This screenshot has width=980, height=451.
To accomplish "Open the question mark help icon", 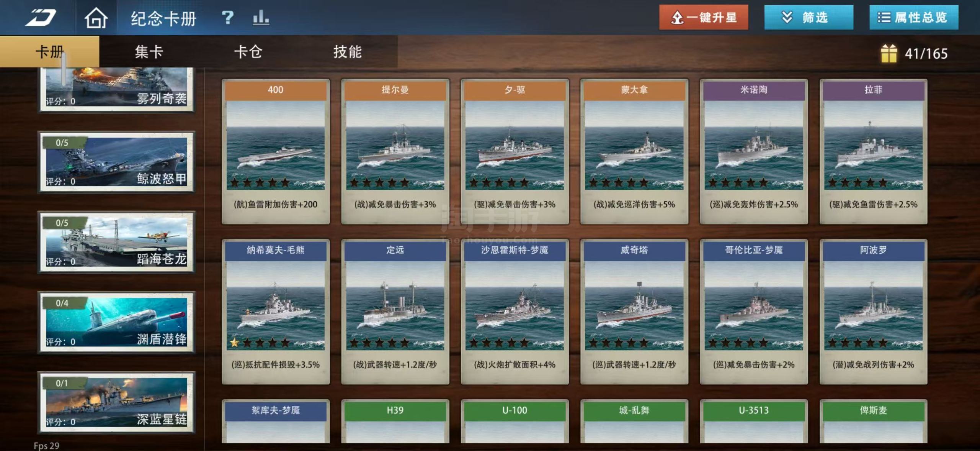I will click(x=227, y=18).
